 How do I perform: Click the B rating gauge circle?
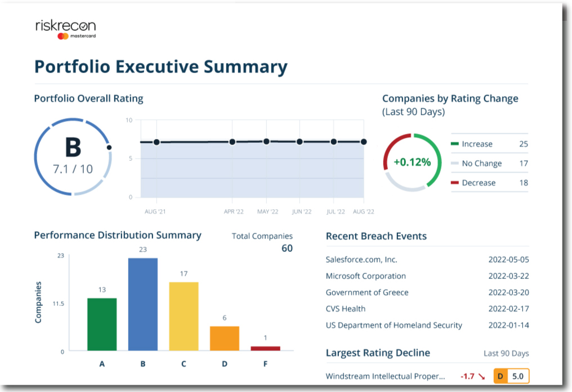click(x=72, y=157)
